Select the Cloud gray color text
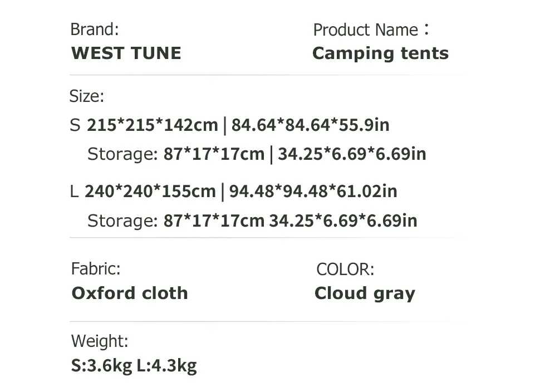 365,293
